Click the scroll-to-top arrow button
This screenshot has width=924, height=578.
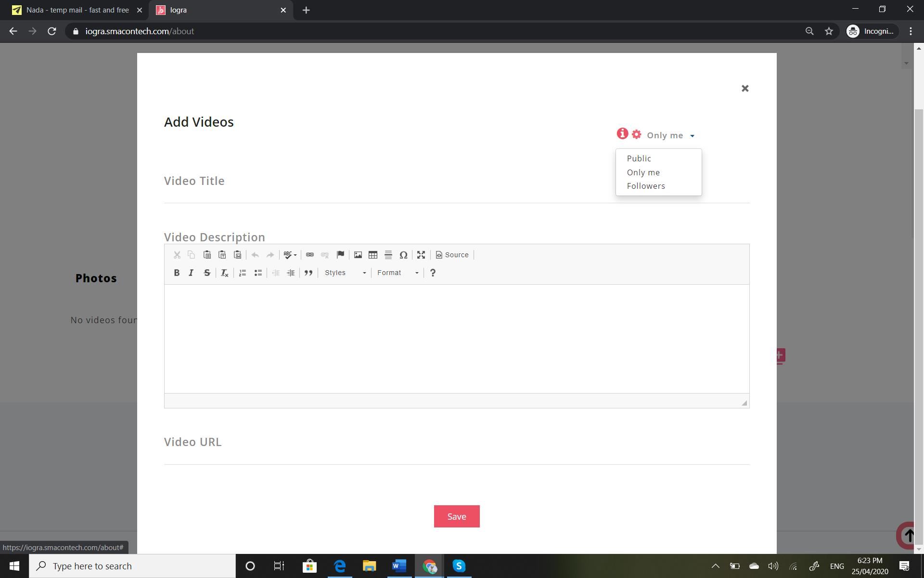click(x=908, y=535)
